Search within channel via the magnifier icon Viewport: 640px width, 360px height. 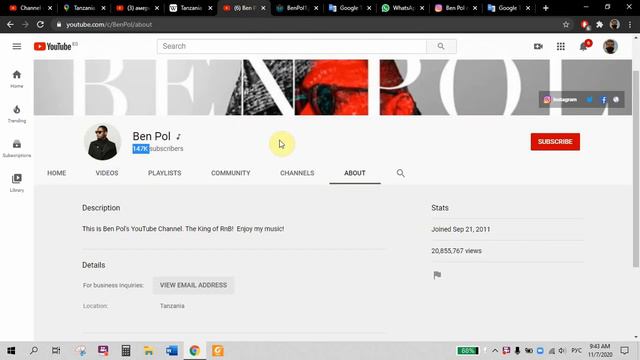(400, 173)
